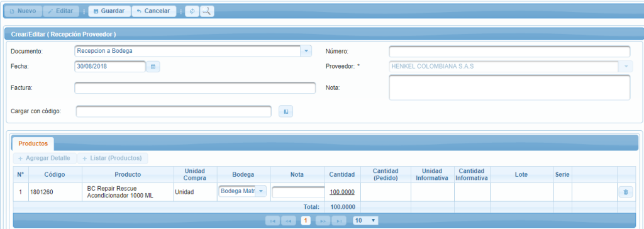Image resolution: width=644 pixels, height=229 pixels.
Task: Open the Bodega Matr dropdown in row 1
Action: [261, 192]
